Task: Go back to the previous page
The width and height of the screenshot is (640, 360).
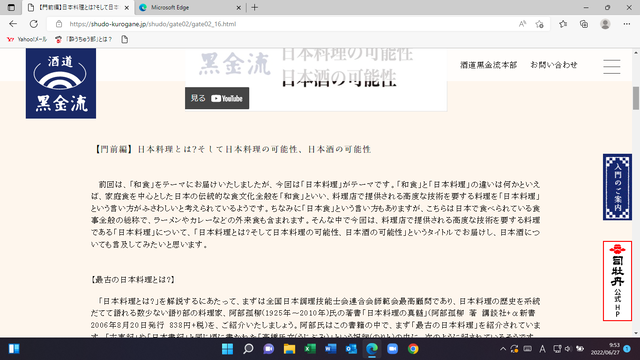Action: pos(13,24)
